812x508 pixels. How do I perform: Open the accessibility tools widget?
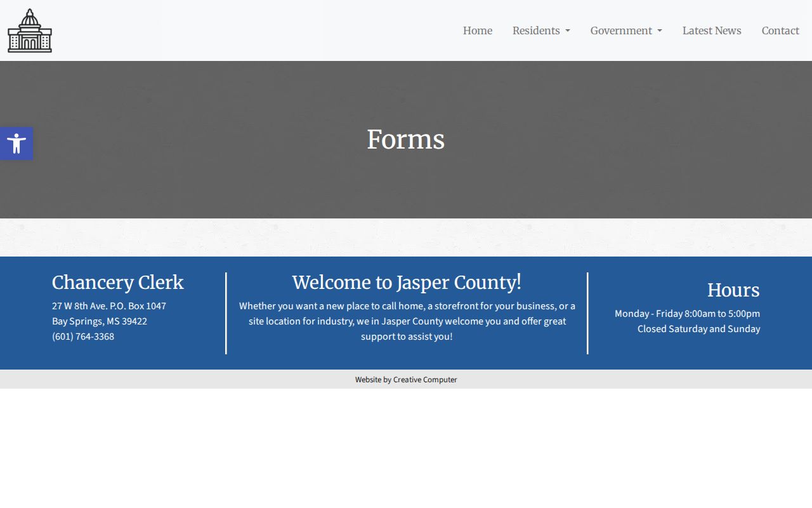point(16,144)
